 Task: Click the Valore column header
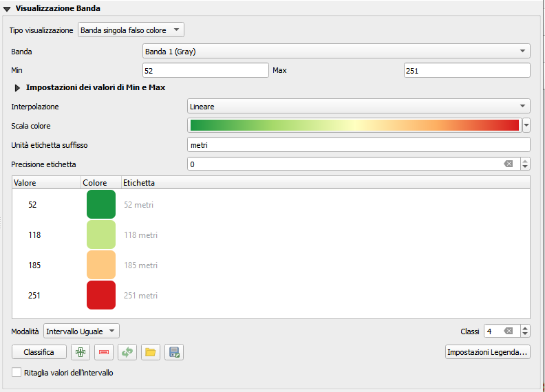pyautogui.click(x=46, y=182)
